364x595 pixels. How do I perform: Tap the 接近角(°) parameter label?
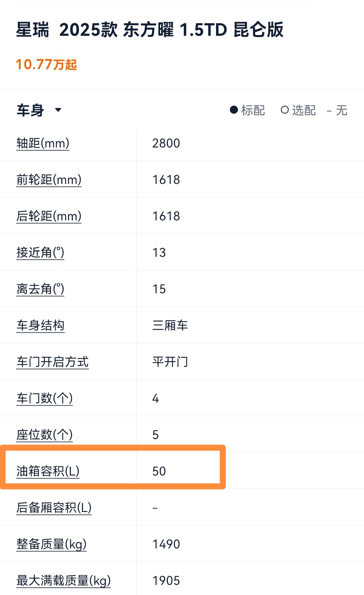(40, 252)
